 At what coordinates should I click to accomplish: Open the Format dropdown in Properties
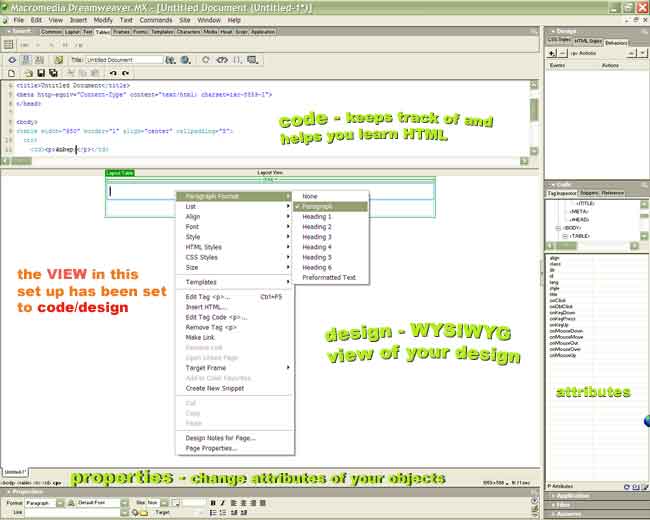(x=60, y=502)
